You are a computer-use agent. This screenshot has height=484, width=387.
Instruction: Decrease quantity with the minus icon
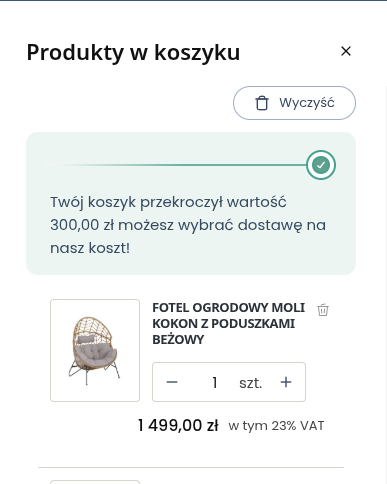point(172,382)
